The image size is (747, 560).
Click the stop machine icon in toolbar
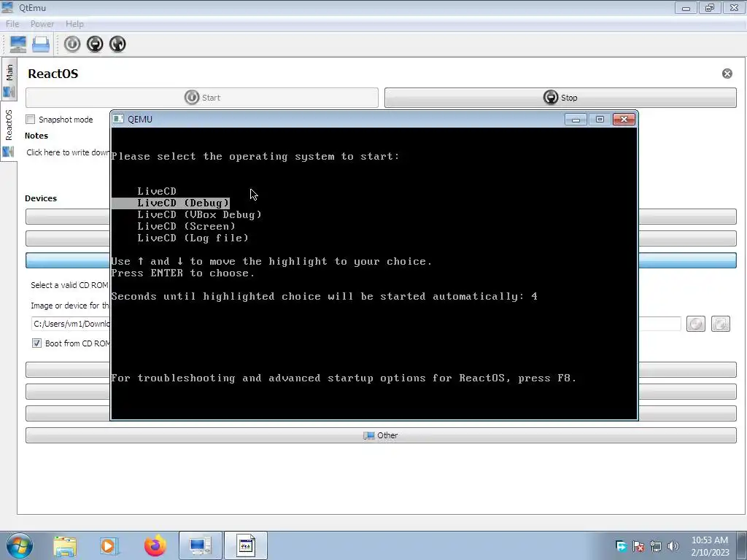click(95, 44)
